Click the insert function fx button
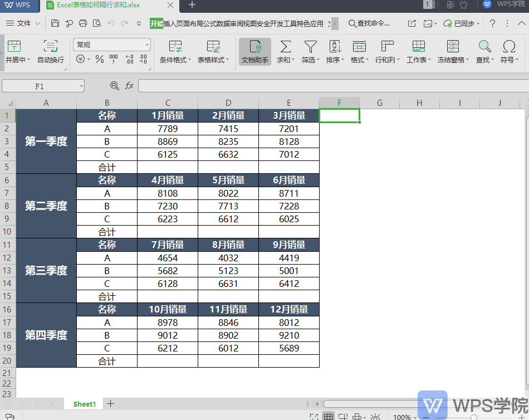The image size is (529, 420). (x=129, y=86)
